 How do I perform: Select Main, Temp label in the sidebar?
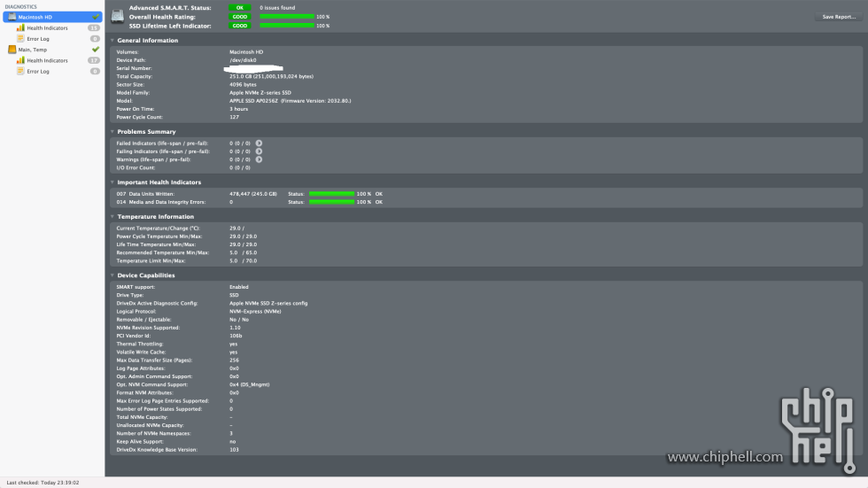33,50
